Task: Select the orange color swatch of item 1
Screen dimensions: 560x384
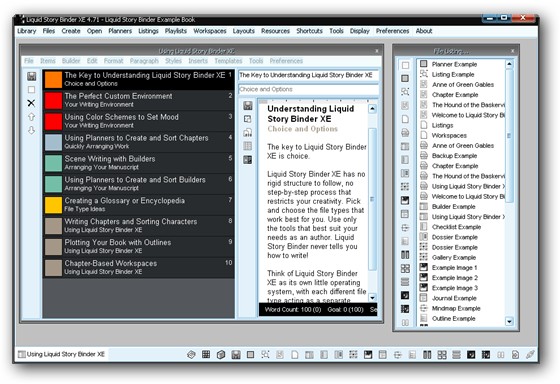Action: pos(53,80)
